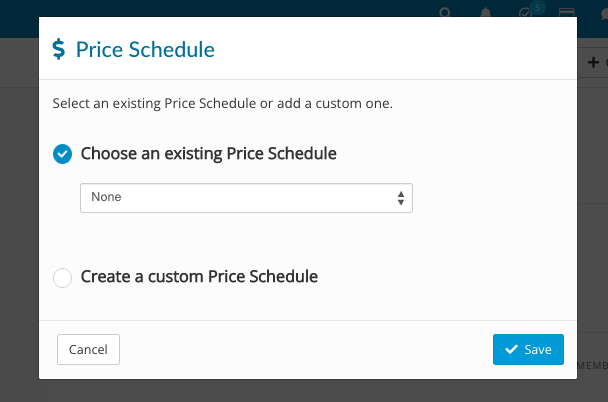
Task: Click the up-down arrows on the None dropdown
Action: 401,198
